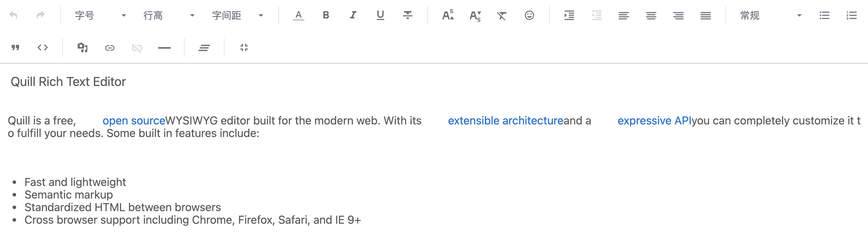The image size is (868, 244).
Task: Click the subscript icon
Action: 475,16
